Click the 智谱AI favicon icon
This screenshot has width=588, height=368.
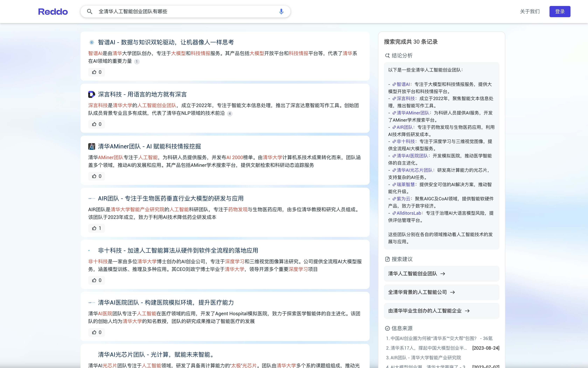(x=92, y=42)
